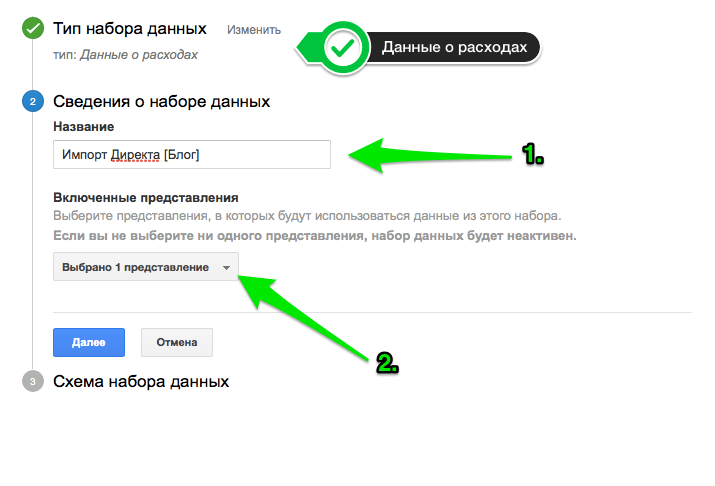The image size is (715, 486).
Task: Click the blue step 2 circle icon
Action: pos(33,101)
